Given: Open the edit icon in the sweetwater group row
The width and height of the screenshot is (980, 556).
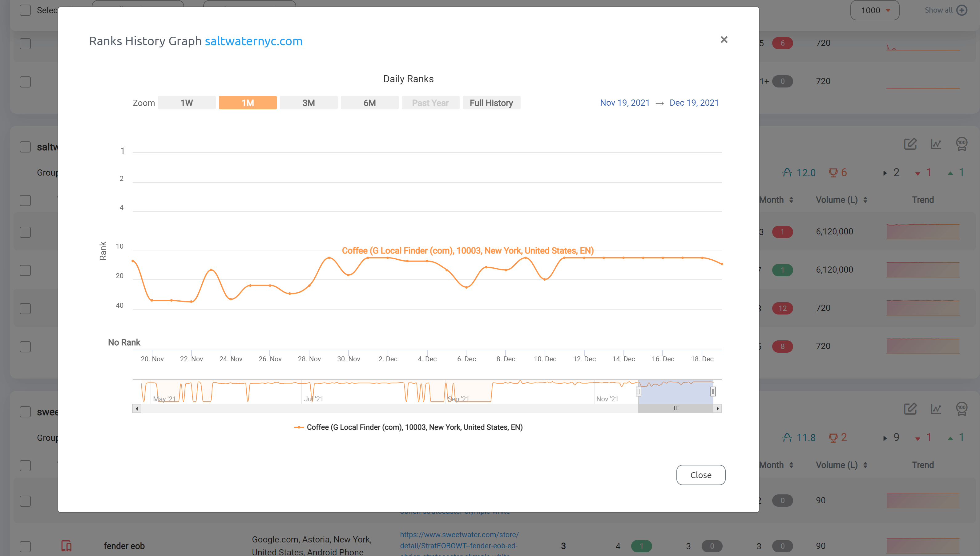Looking at the screenshot, I should click(910, 409).
